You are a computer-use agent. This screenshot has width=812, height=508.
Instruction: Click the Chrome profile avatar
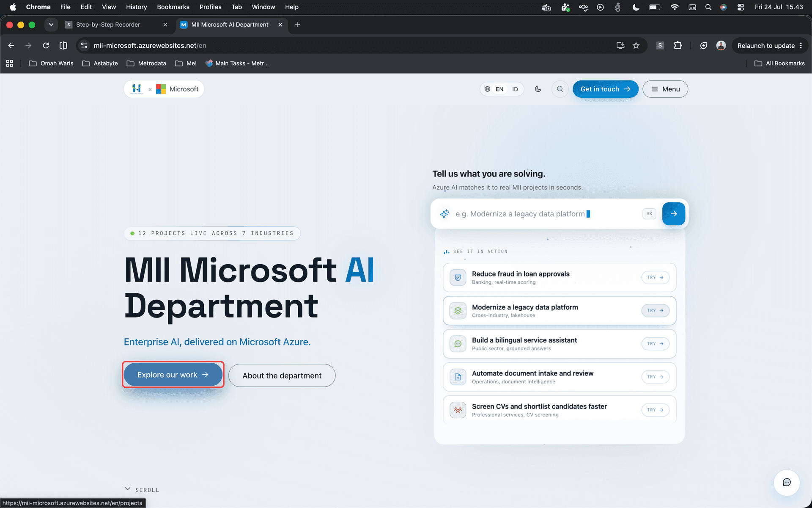(721, 45)
